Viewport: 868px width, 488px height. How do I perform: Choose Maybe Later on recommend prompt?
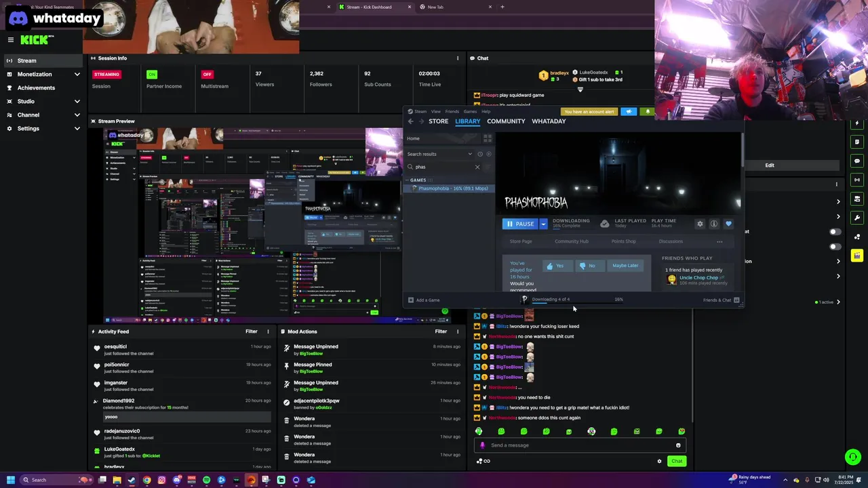(625, 266)
